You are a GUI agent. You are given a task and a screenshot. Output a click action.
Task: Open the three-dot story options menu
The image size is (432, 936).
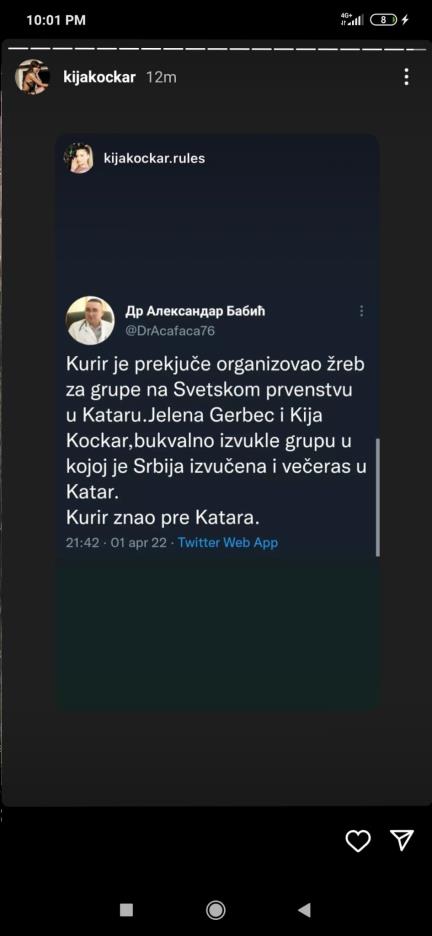click(406, 76)
